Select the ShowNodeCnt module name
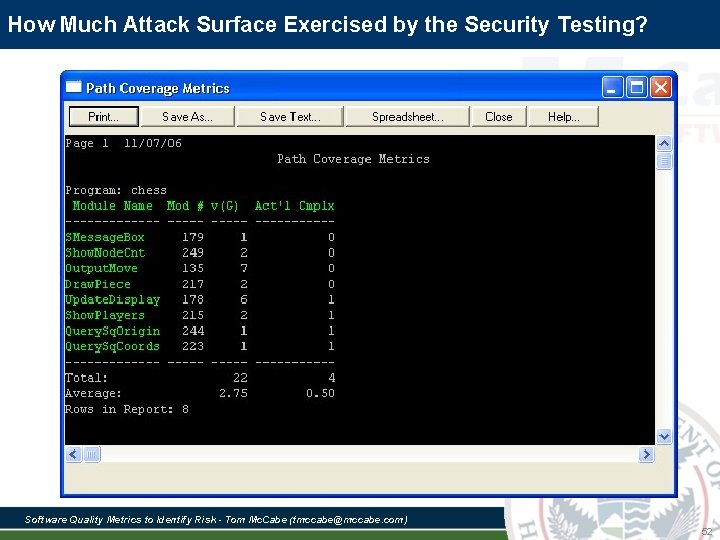Screen dimensions: 720x540 [x=105, y=253]
